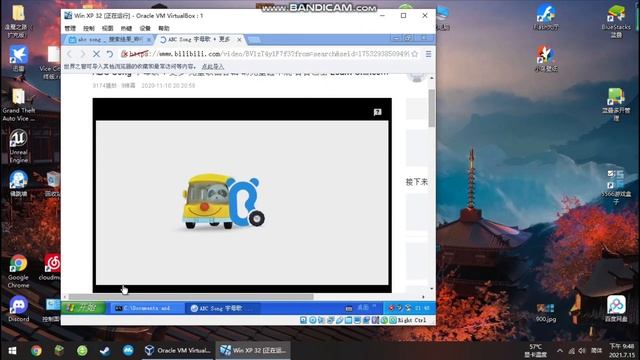
Task: Close the ABC Song 字母歌 tab
Action: pos(239,40)
